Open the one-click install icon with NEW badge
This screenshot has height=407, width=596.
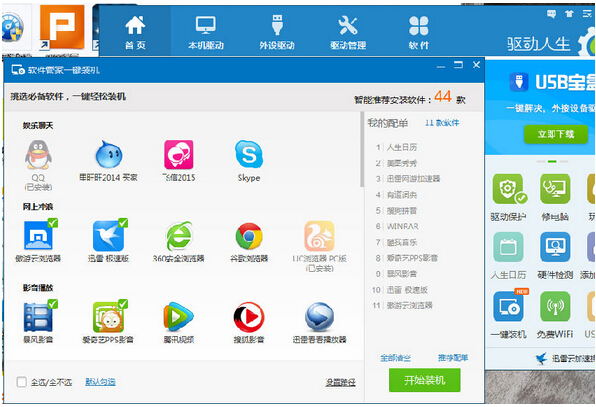point(509,306)
